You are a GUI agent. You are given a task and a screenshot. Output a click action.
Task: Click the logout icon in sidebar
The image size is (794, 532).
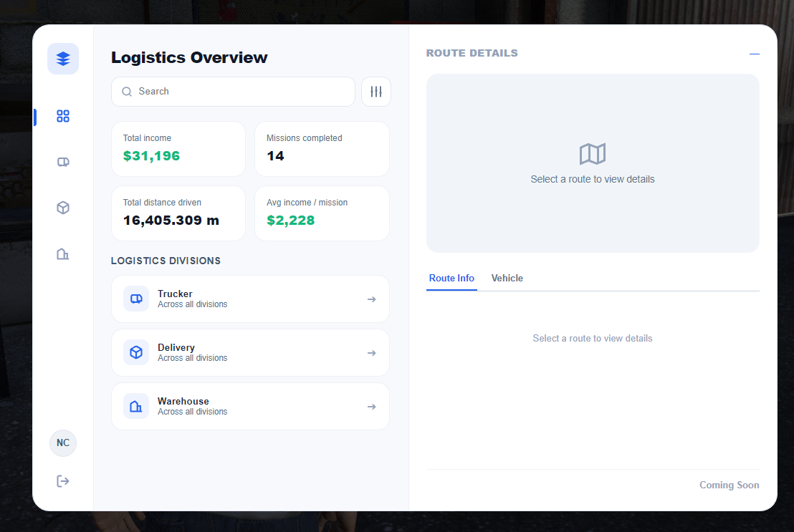tap(63, 481)
